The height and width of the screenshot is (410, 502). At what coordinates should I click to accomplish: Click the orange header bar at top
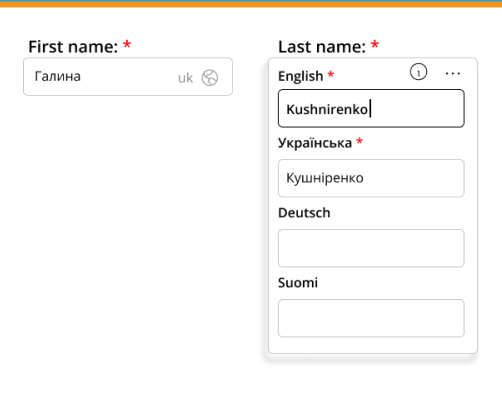[251, 4]
